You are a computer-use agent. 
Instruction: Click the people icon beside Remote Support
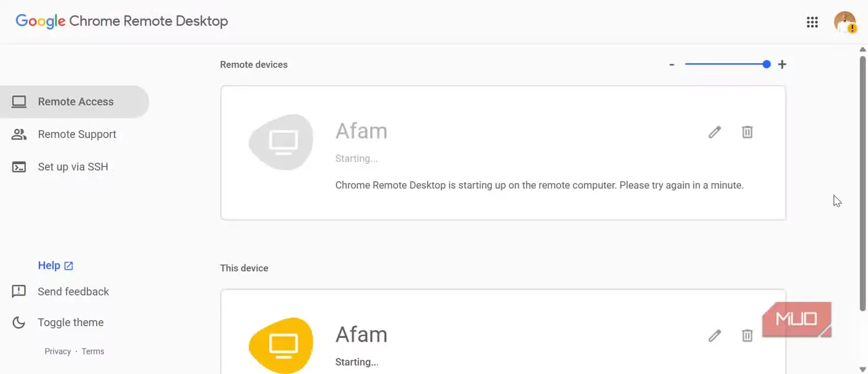tap(19, 134)
